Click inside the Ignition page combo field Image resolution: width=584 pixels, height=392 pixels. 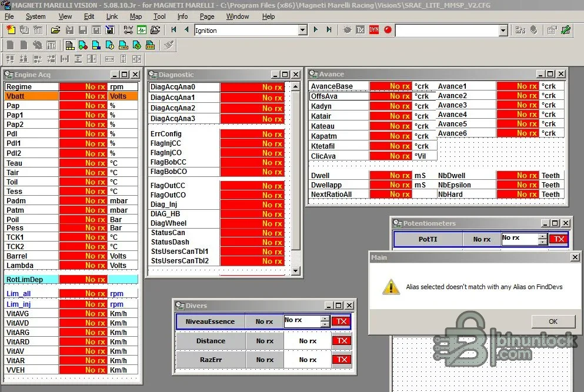pyautogui.click(x=246, y=30)
